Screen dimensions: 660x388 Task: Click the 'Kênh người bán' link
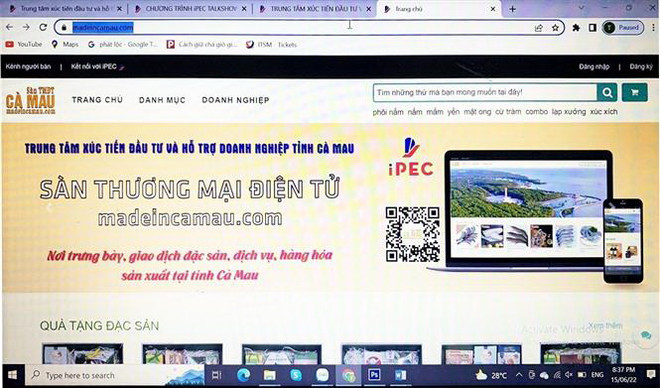[x=28, y=66]
